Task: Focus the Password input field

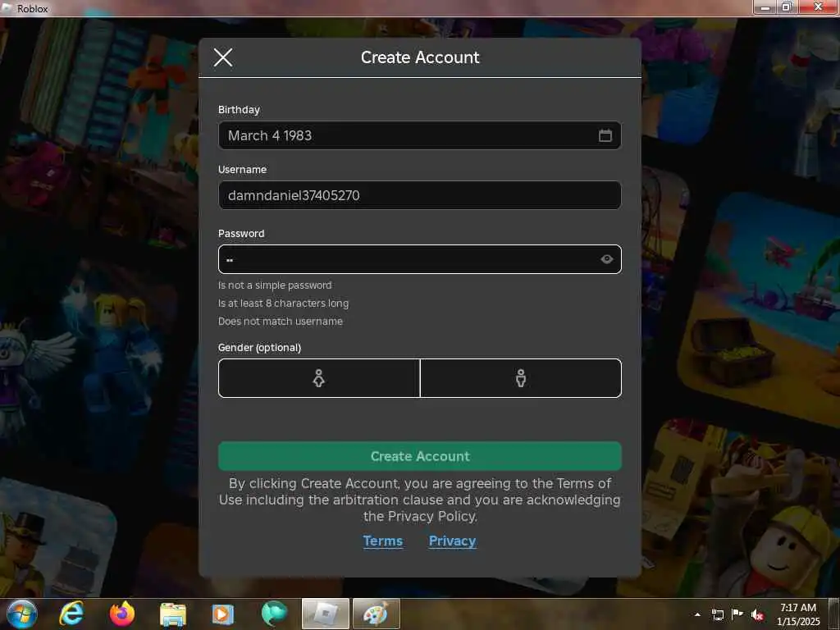Action: click(x=419, y=259)
